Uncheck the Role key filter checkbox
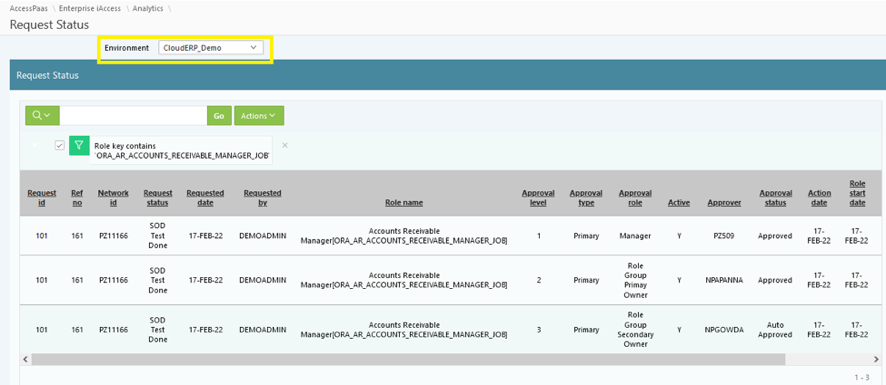This screenshot has height=385, width=886. click(59, 145)
